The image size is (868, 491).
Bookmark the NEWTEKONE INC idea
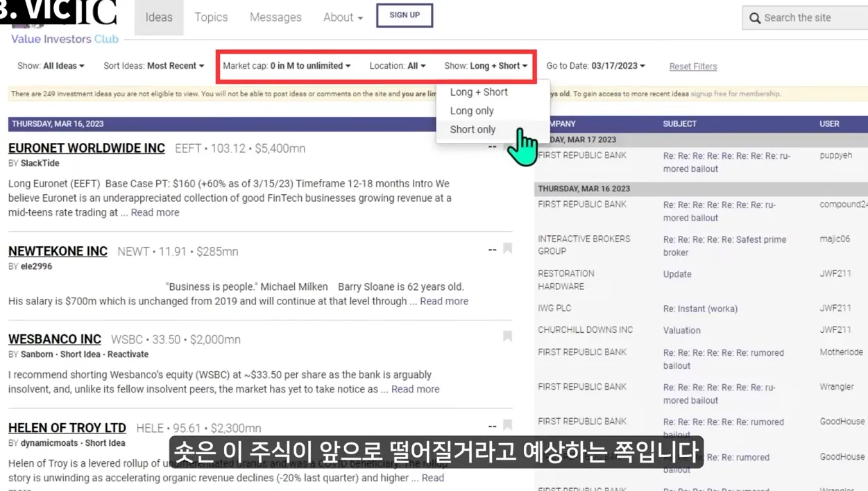[x=508, y=248]
